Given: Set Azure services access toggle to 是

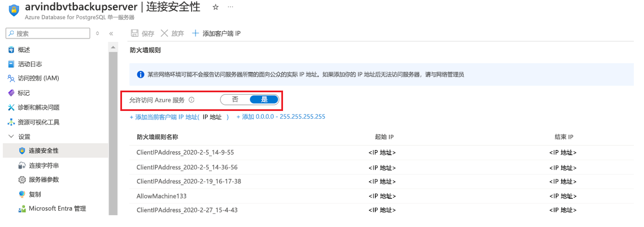Looking at the screenshot, I should click(264, 100).
